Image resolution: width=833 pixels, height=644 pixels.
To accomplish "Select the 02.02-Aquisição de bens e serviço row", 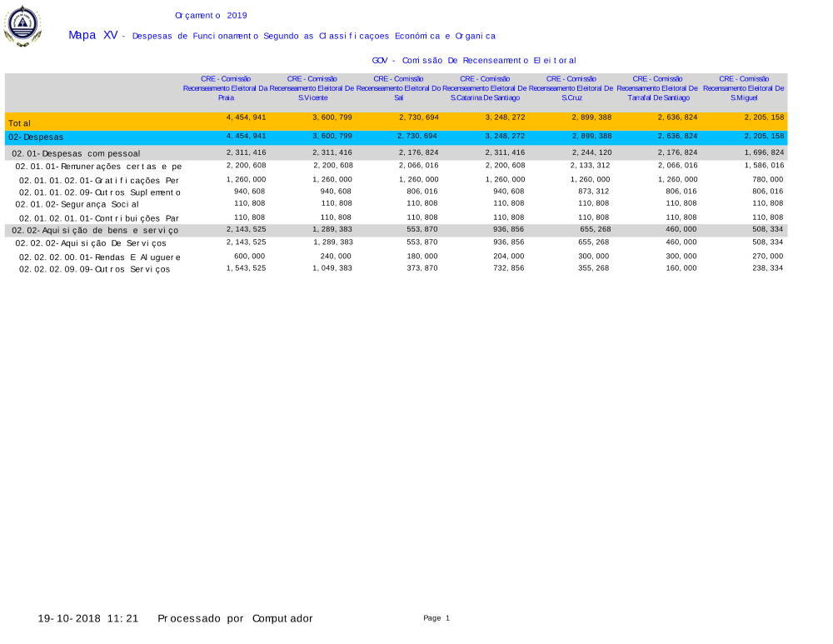I will pyautogui.click(x=95, y=231).
